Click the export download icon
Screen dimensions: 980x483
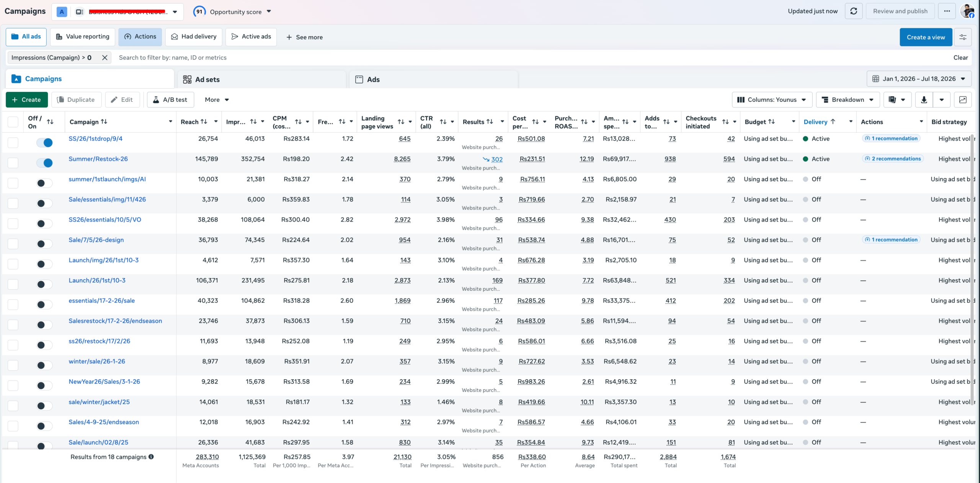[x=924, y=100]
